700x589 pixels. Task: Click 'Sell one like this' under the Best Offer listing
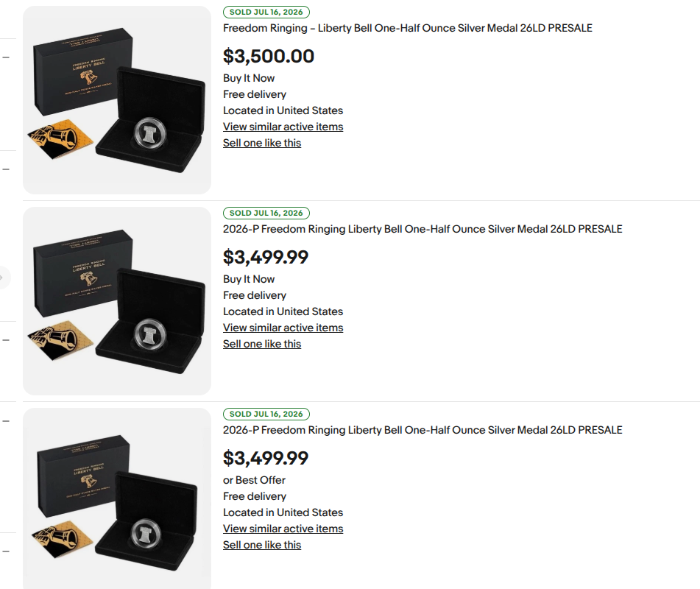point(262,545)
